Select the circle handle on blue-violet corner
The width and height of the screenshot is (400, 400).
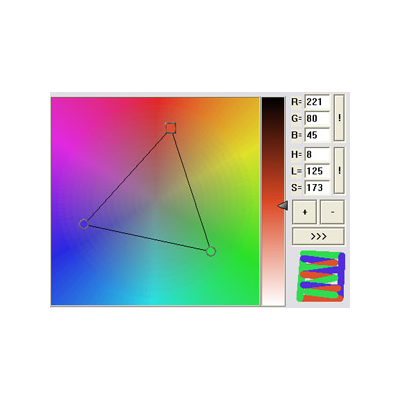click(x=84, y=224)
